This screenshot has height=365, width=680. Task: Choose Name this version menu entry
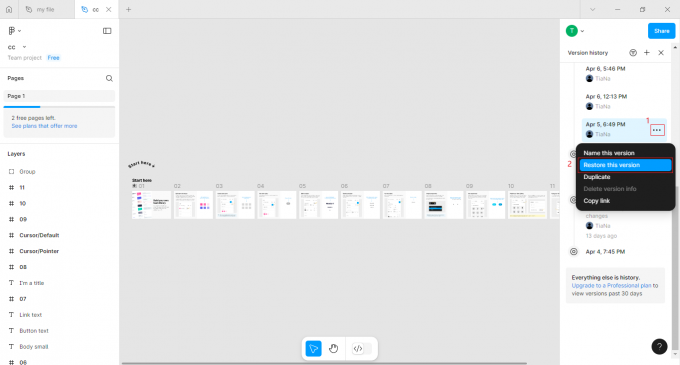[609, 153]
